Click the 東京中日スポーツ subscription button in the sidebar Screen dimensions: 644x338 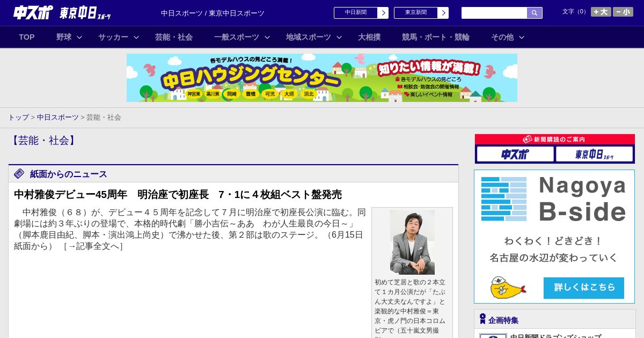[x=594, y=154]
